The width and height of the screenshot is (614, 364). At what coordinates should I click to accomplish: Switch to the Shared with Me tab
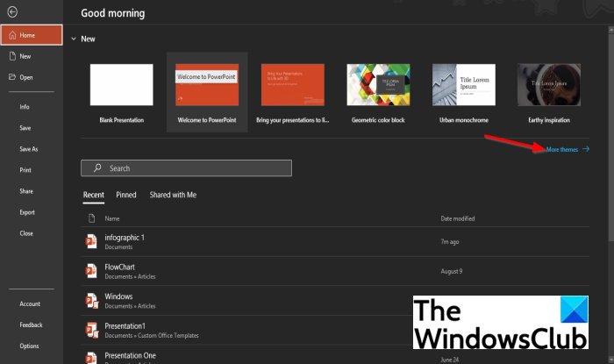tap(173, 195)
